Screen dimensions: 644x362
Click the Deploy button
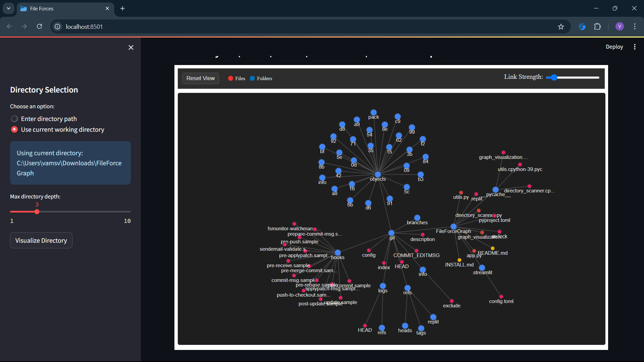pyautogui.click(x=614, y=47)
